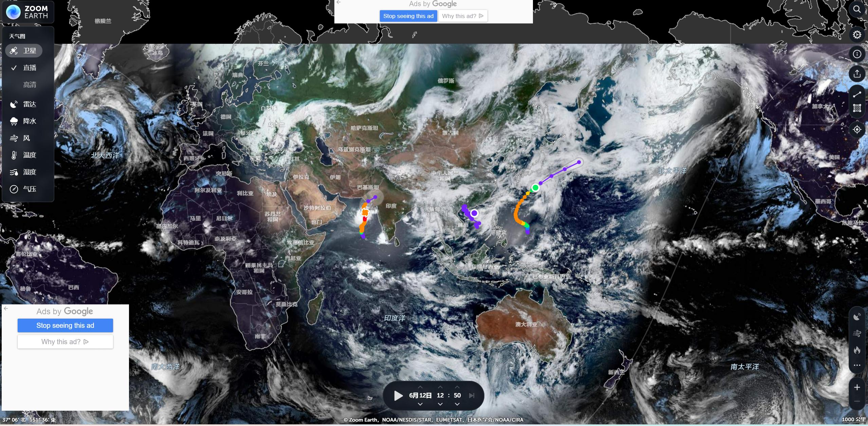This screenshot has width=868, height=426.
Task: Toggle the radar dish overlay icon
Action: (857, 317)
